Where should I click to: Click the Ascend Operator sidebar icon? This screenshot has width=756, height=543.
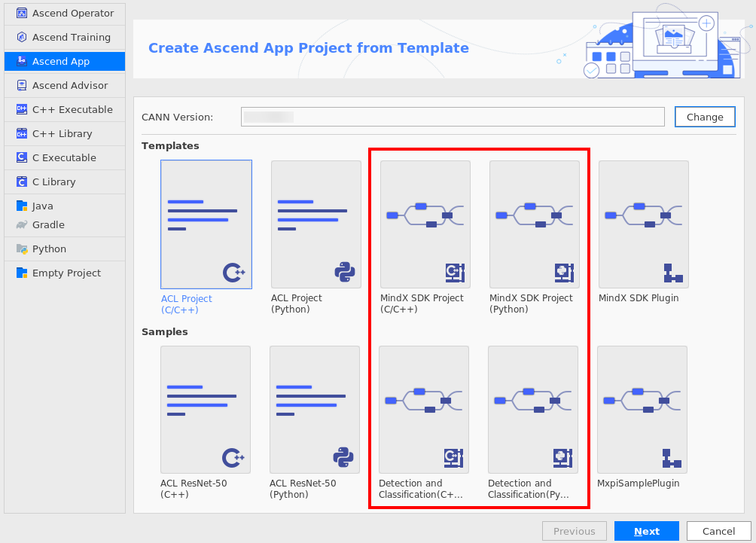(x=22, y=13)
